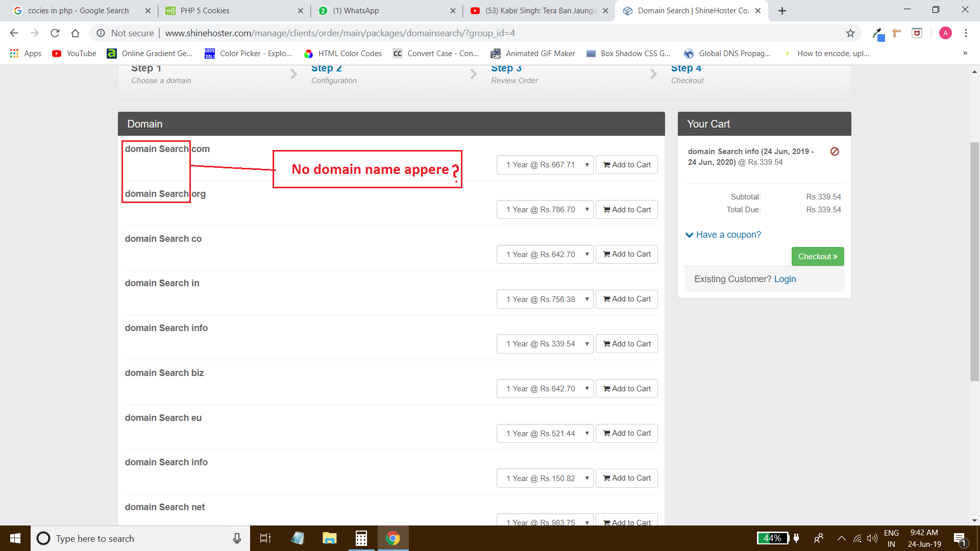The width and height of the screenshot is (980, 551).
Task: Click the page vertical scrollbar thumb
Action: [x=974, y=261]
